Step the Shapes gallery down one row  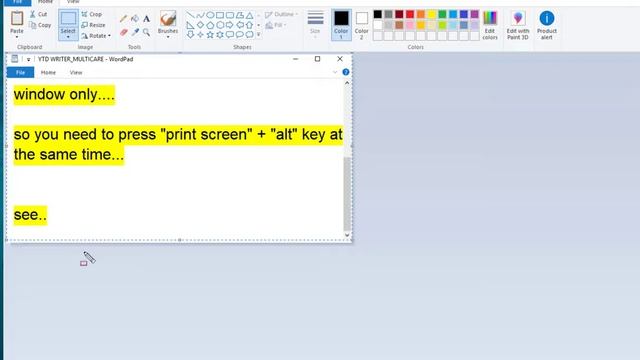click(258, 25)
